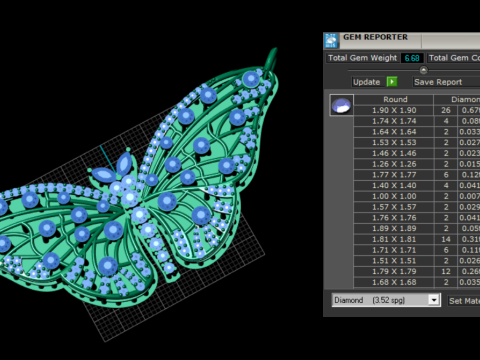Select the 1.89 X 1.89 row

coord(417,228)
